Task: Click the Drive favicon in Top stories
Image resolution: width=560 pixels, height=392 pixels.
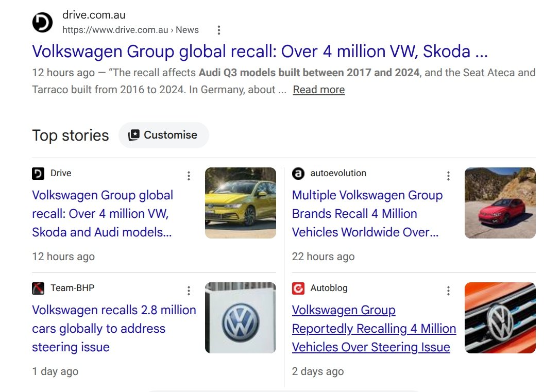Action: click(38, 174)
